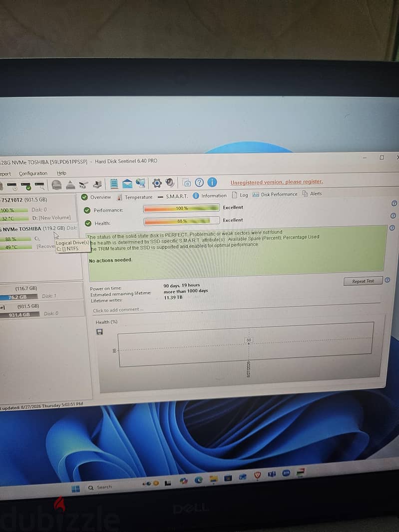
Task: Click the D: [New Volume] label
Action: click(x=51, y=218)
